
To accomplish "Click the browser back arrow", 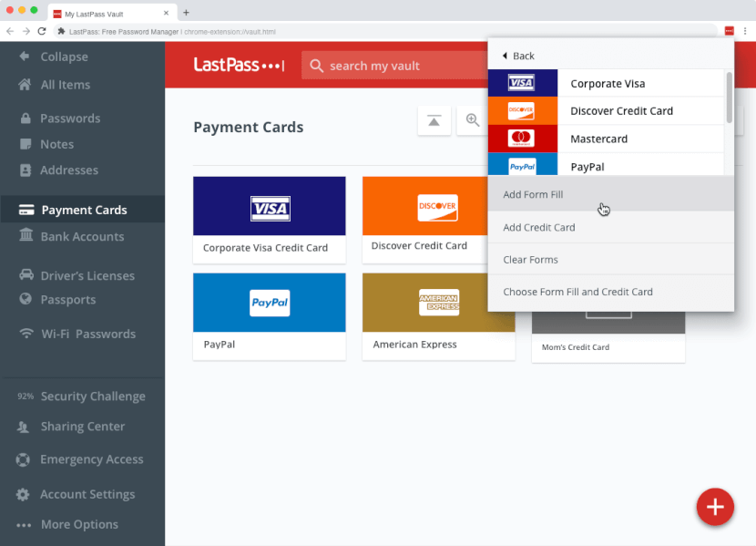I will tap(10, 31).
